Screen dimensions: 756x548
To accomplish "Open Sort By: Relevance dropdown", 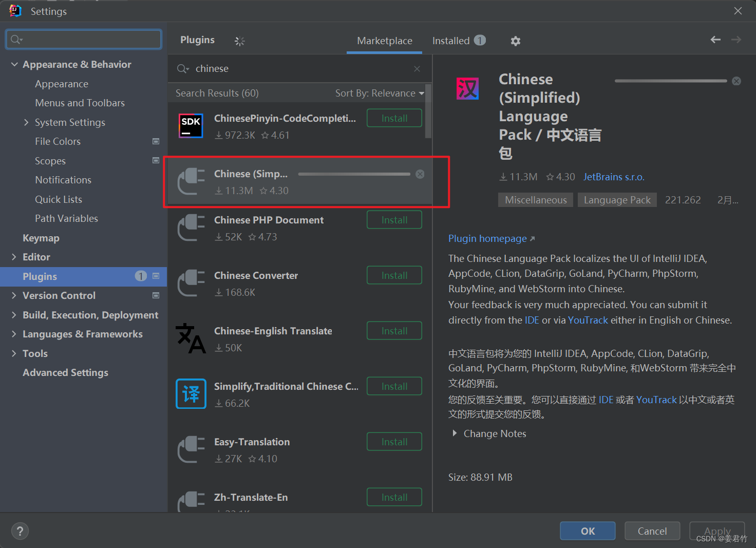I will pos(380,93).
